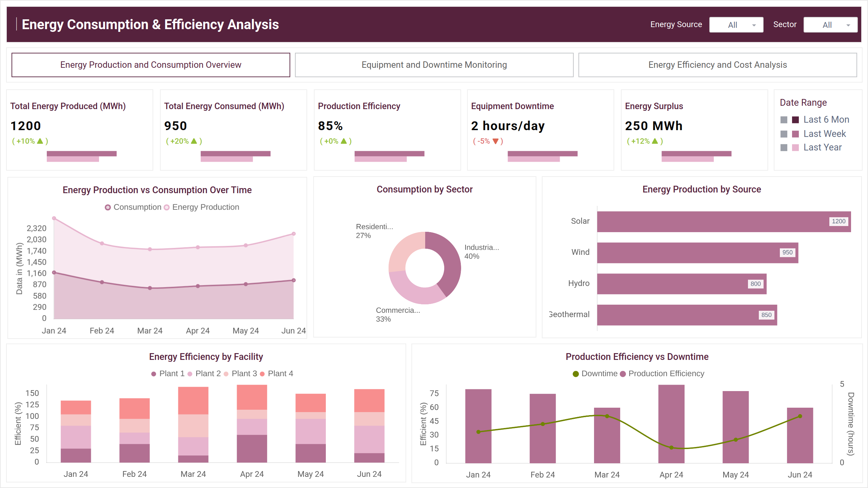The image size is (868, 488).
Task: Click the 2 hours/day downtime value
Action: pyautogui.click(x=508, y=126)
